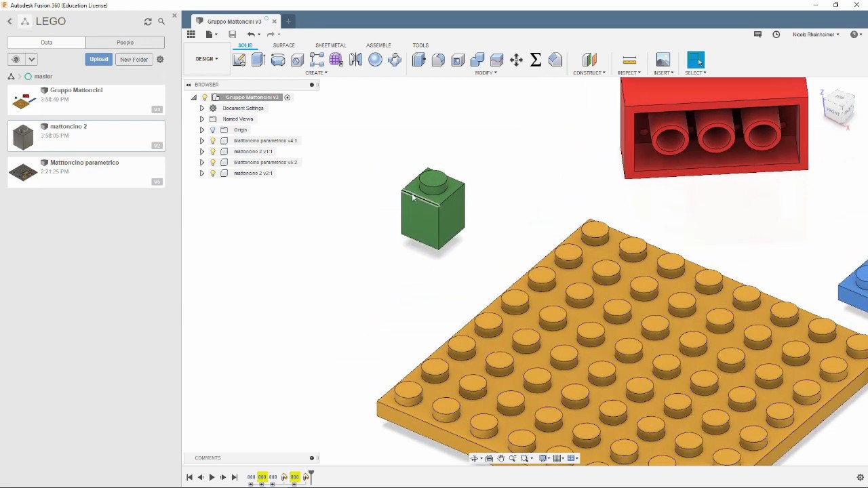Screen dimensions: 868x488
Task: Click the ViewCube navigation cube
Action: click(840, 106)
